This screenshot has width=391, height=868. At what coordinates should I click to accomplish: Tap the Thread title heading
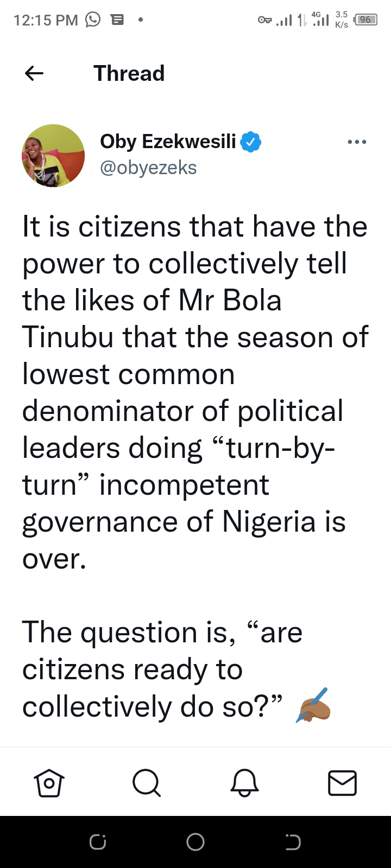tap(129, 73)
